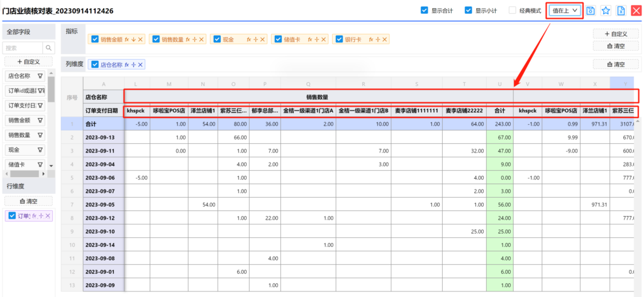Click sort icon on 销售数量 metric chip
Screen dimensions: 644x297
[195, 40]
